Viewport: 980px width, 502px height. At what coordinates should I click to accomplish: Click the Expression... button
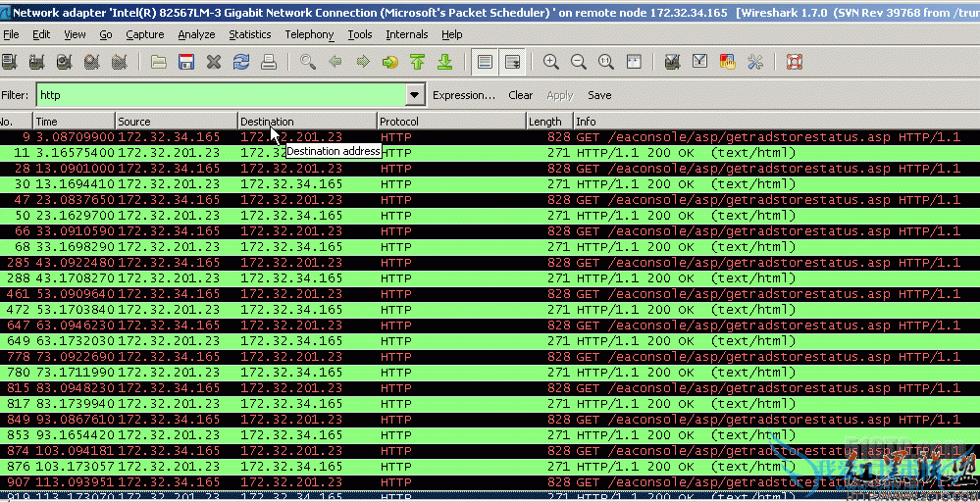[x=464, y=95]
